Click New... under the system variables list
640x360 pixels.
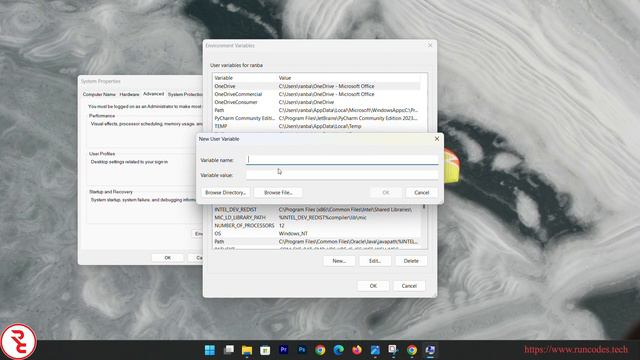(x=339, y=261)
